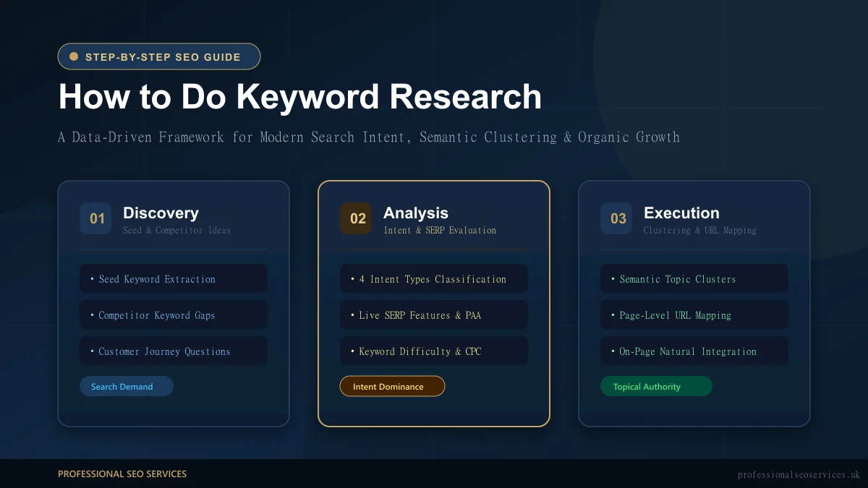The width and height of the screenshot is (868, 488).
Task: Select the How to Do Keyword Research title
Action: click(299, 97)
